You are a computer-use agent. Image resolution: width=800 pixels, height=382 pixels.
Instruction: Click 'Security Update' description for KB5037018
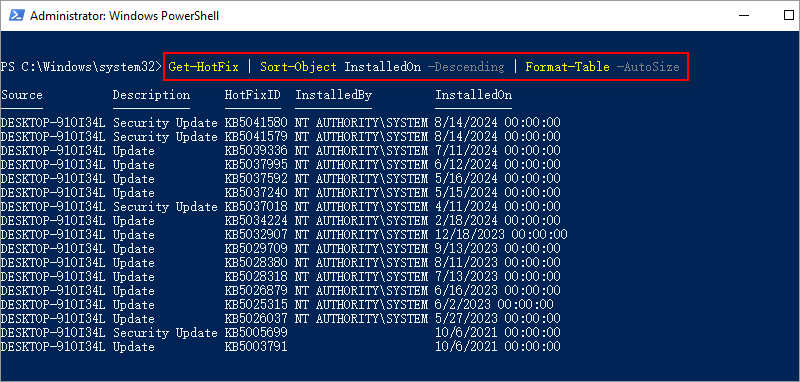pos(165,207)
